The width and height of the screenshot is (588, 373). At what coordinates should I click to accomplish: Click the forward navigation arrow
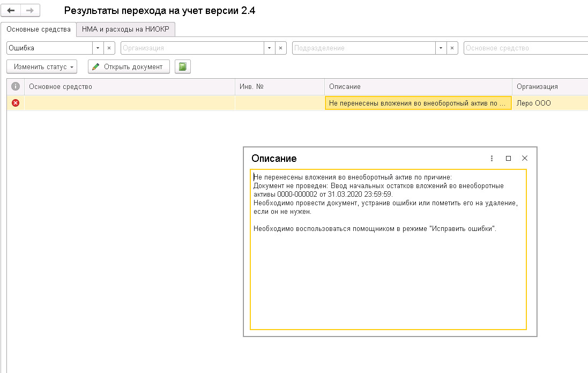tap(29, 11)
